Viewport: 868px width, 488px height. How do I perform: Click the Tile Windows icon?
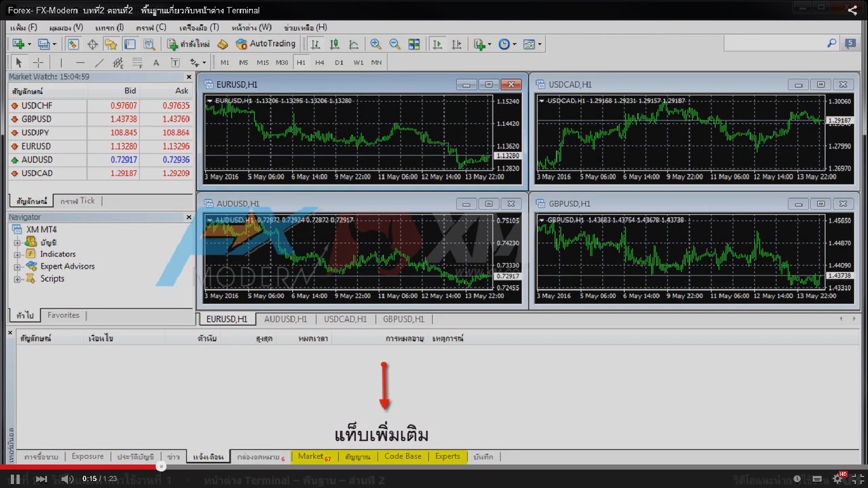click(x=414, y=44)
